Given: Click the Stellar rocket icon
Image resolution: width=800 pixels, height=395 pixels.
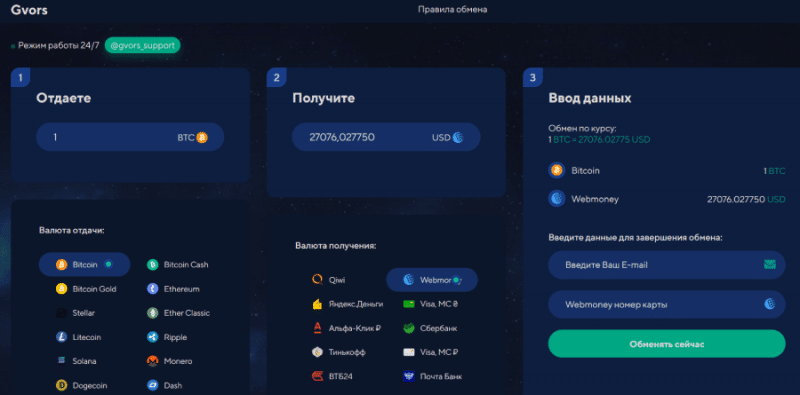Looking at the screenshot, I should (x=61, y=313).
